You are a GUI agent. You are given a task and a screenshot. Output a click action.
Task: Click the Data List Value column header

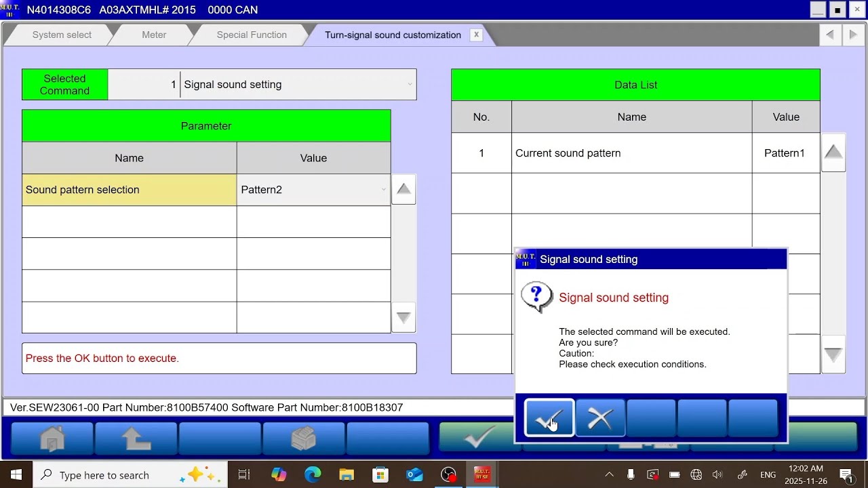[786, 117]
